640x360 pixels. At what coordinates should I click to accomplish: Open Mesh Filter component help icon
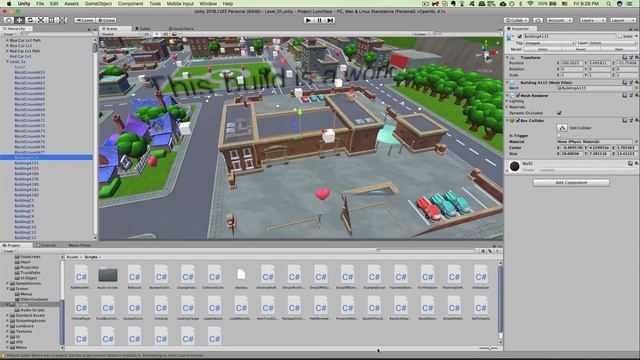(625, 82)
